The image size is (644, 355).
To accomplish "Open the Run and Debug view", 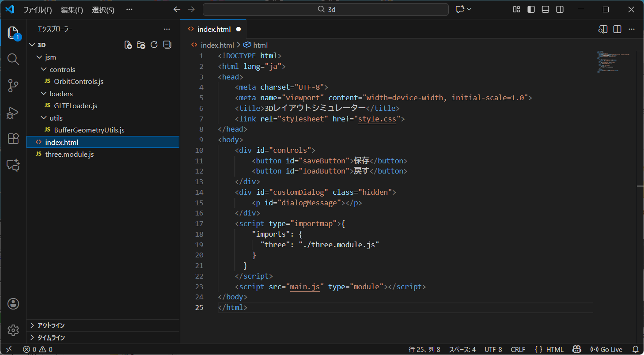I will 13,113.
